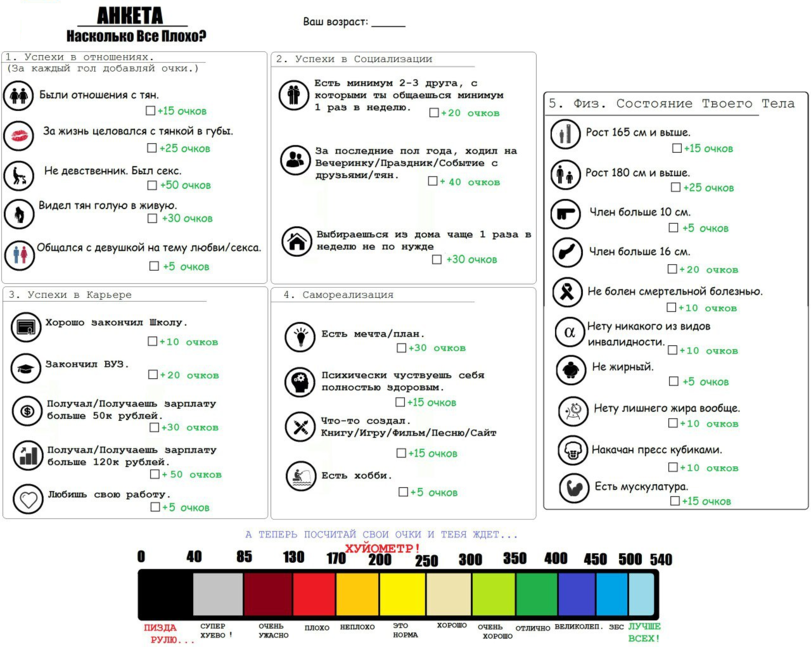Click the 'ВЕЛИКОЛЕП.' scale label
The width and height of the screenshot is (811, 647).
tap(579, 626)
